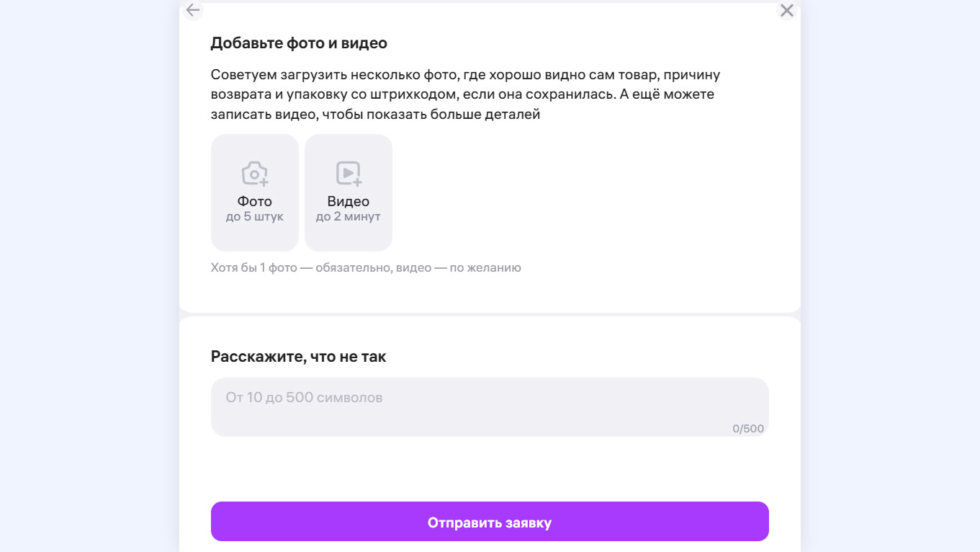Tap the 'Фото' label text

(255, 202)
